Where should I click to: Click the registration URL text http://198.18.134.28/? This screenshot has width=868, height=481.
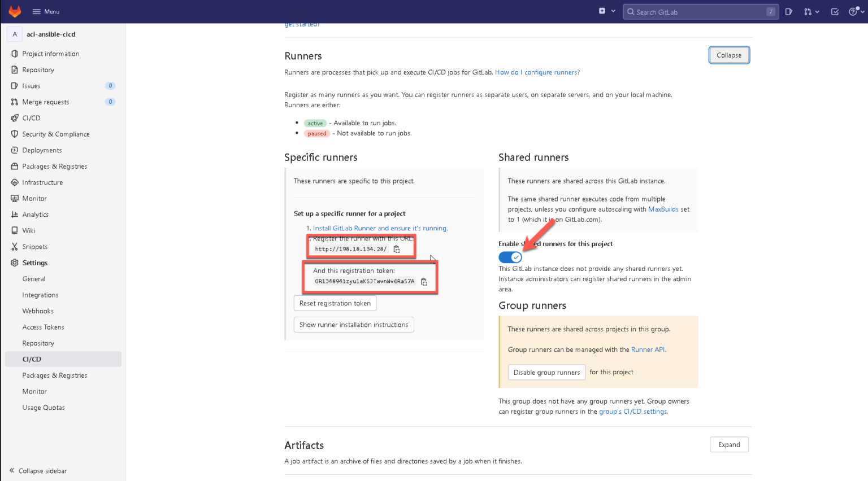tap(351, 249)
